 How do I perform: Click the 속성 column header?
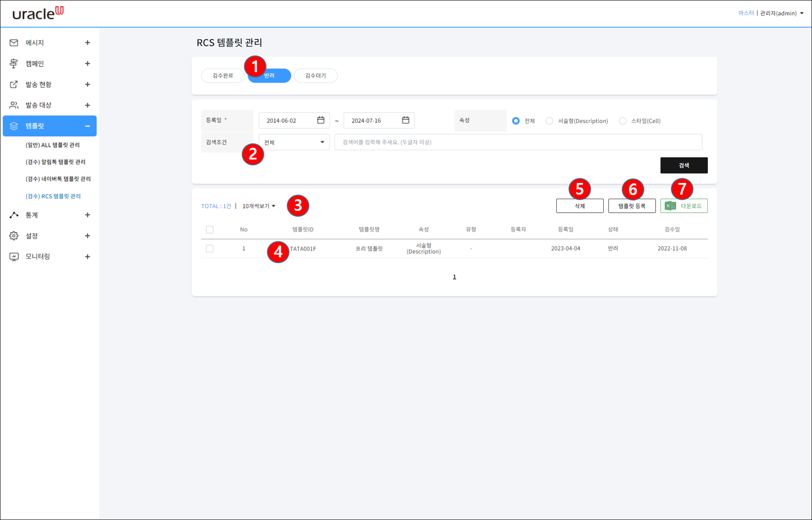click(424, 229)
